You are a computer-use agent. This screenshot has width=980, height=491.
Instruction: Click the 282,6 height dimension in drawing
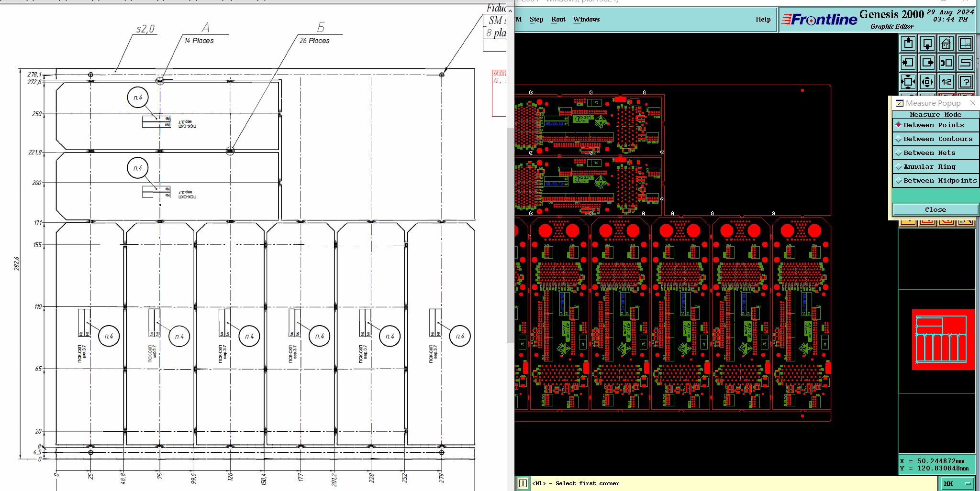tap(17, 263)
